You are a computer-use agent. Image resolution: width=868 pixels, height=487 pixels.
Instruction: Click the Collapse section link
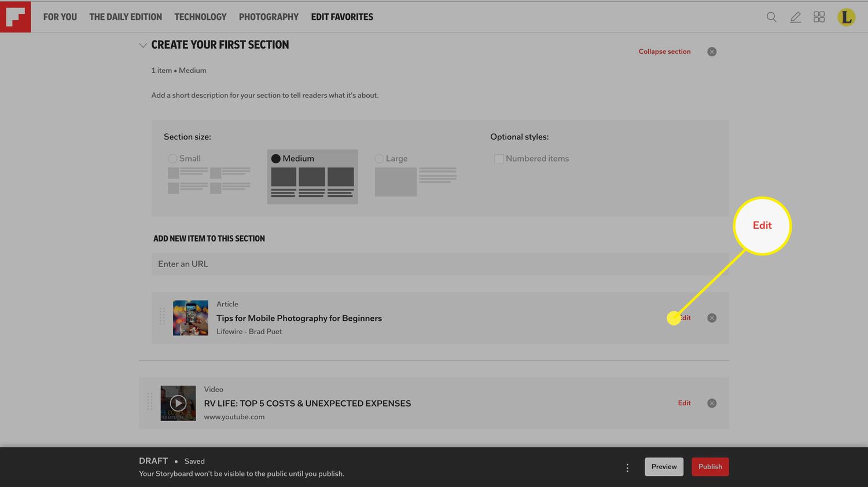point(664,52)
